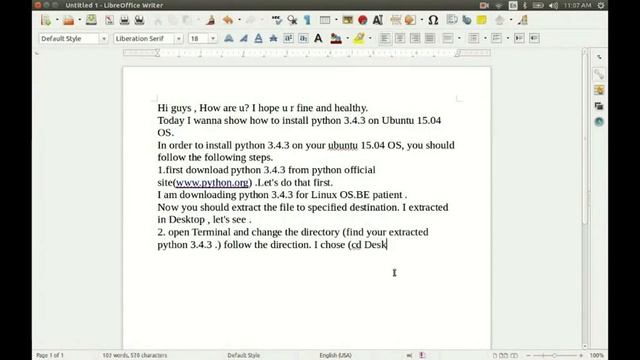Viewport: 640px width, 360px height.
Task: Open Print Preview
Action: click(139, 20)
